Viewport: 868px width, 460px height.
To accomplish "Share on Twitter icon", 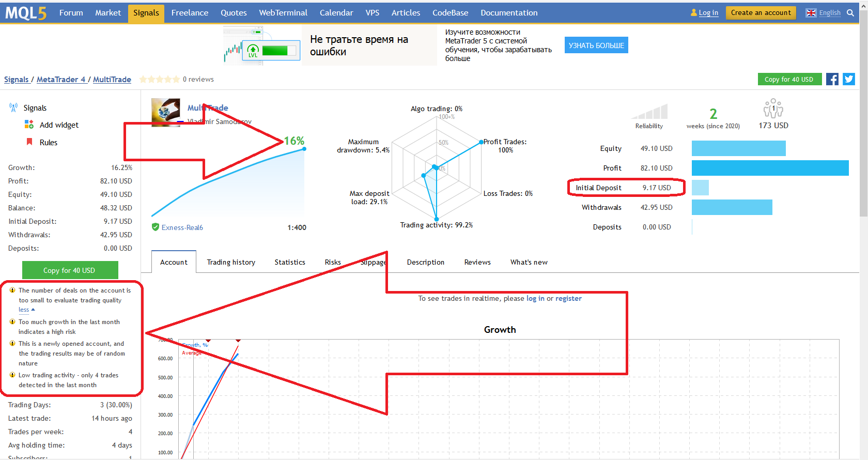I will pyautogui.click(x=849, y=79).
